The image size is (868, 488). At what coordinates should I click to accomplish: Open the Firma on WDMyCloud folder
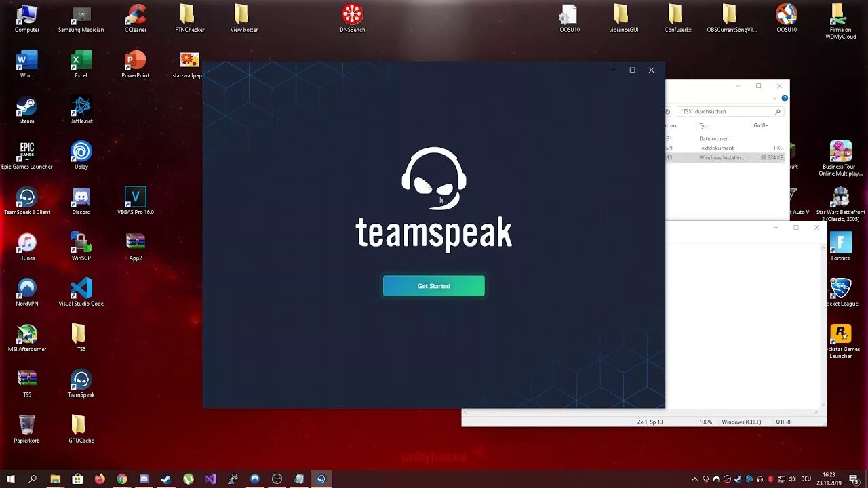point(840,22)
